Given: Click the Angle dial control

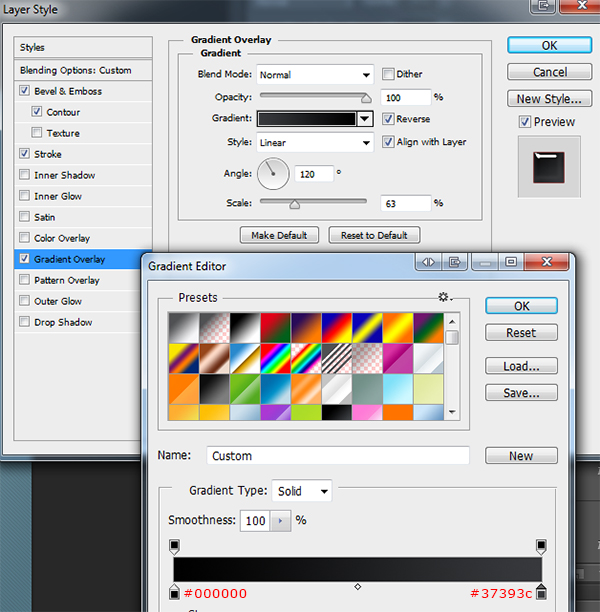Looking at the screenshot, I should pos(273,174).
